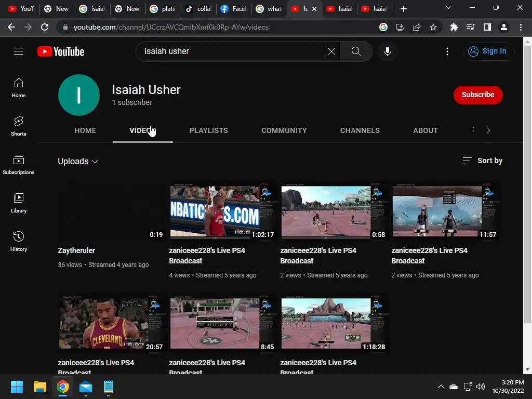
Task: Open the Notepad app in the taskbar
Action: click(108, 387)
